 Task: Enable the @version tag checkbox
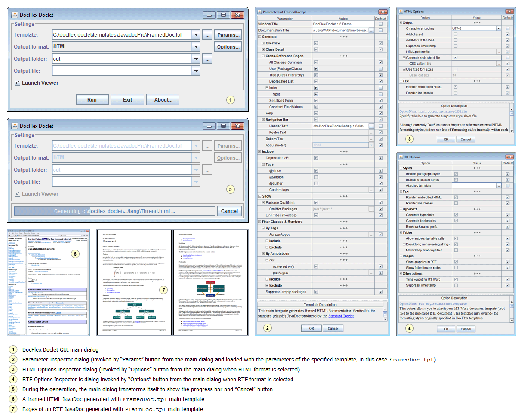click(x=316, y=177)
